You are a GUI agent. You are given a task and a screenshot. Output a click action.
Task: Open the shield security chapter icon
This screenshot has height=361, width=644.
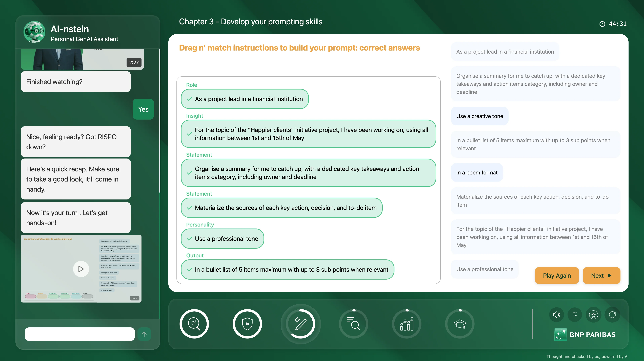point(247,324)
